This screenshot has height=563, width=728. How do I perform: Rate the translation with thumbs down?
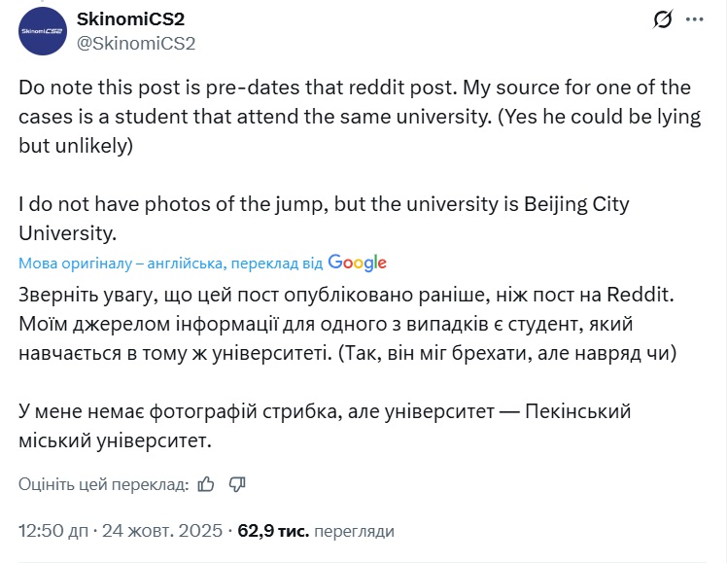237,483
